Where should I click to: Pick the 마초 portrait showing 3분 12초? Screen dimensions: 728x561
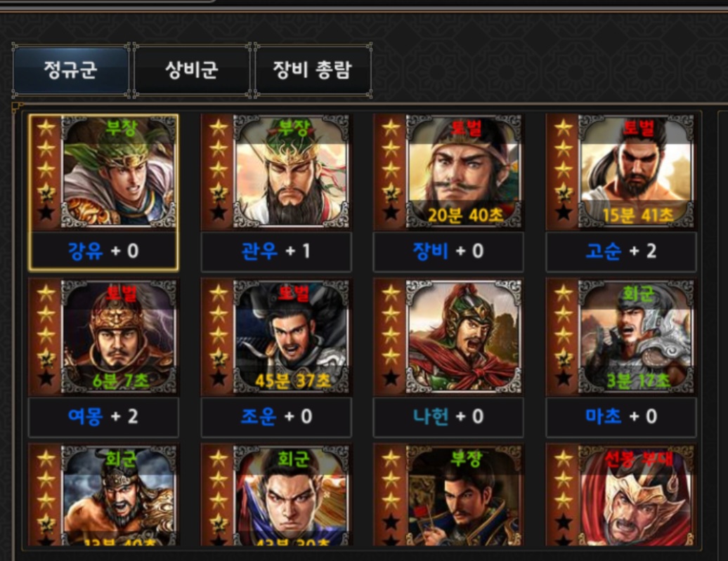point(637,337)
